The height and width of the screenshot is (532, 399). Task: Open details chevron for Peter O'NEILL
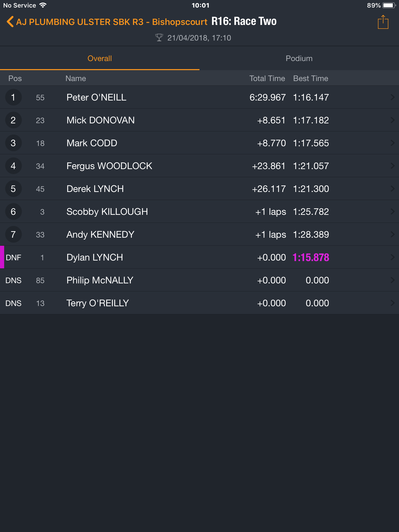pos(393,97)
